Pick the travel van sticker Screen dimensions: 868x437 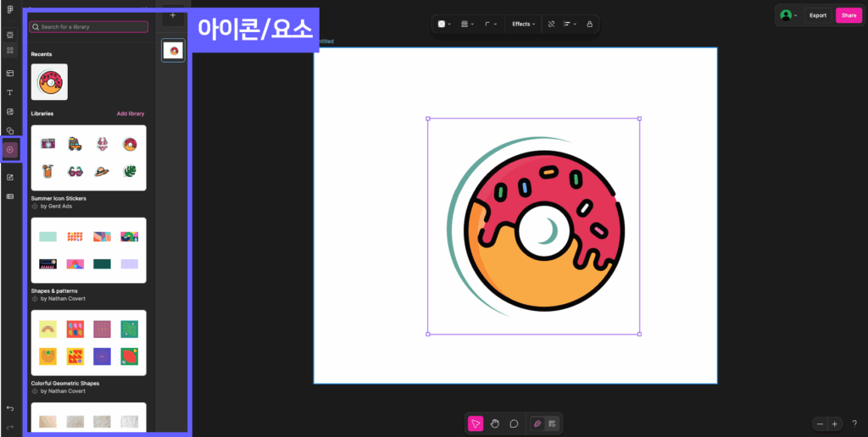(75, 144)
